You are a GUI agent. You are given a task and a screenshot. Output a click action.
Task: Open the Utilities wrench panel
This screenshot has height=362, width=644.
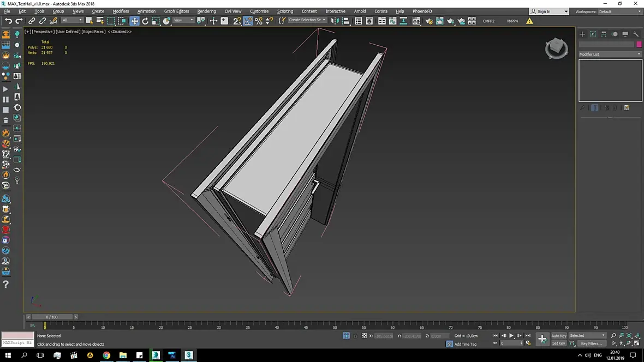tap(636, 34)
